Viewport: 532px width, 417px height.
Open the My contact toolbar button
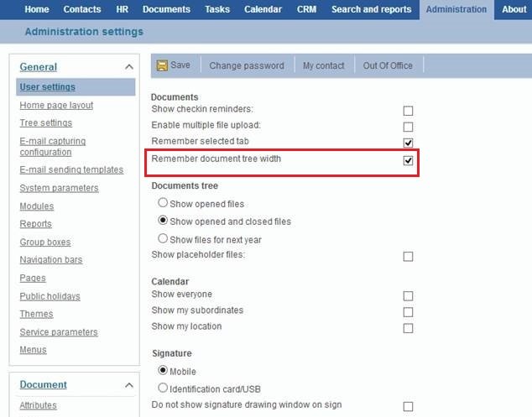pyautogui.click(x=324, y=65)
